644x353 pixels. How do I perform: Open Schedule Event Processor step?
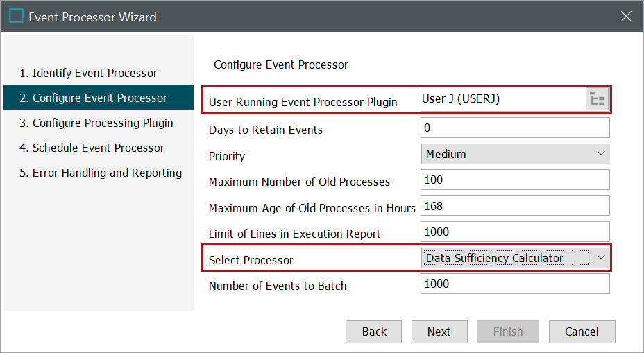click(99, 148)
